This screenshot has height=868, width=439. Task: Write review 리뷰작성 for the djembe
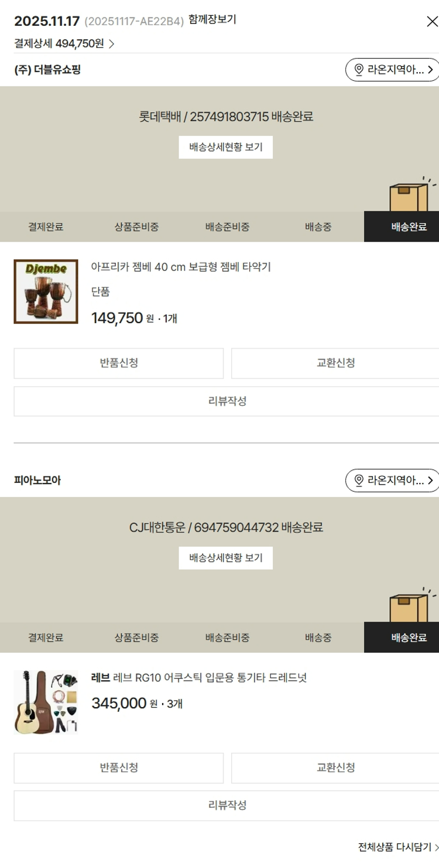227,402
